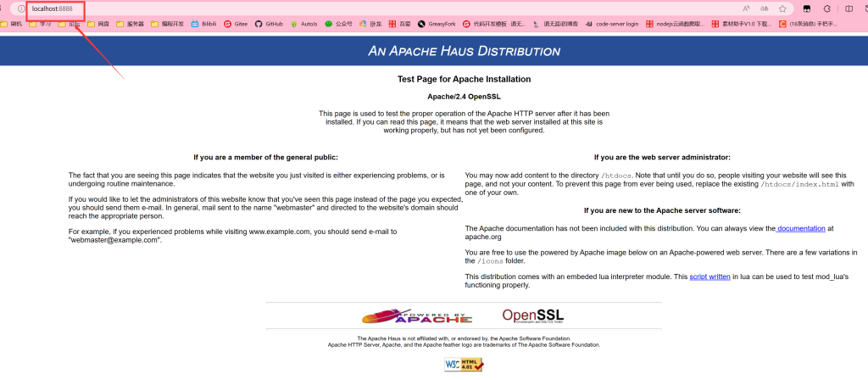Open the 吾爱 bookmark
Image resolution: width=868 pixels, height=380 pixels.
[x=400, y=25]
